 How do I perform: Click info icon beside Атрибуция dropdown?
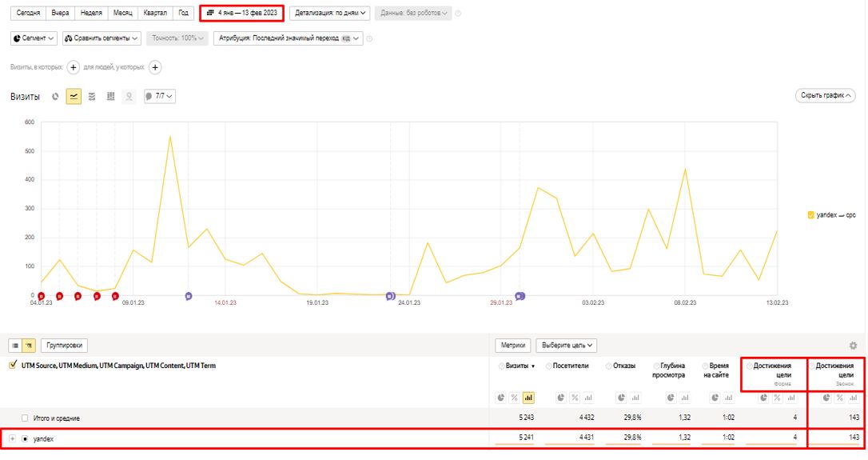point(369,38)
